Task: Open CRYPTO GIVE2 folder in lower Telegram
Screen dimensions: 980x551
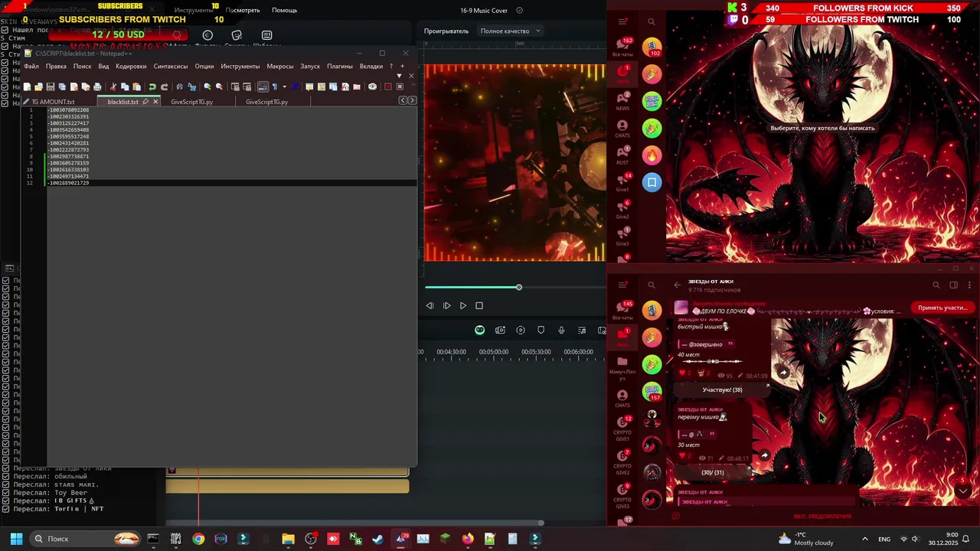Action: (622, 461)
